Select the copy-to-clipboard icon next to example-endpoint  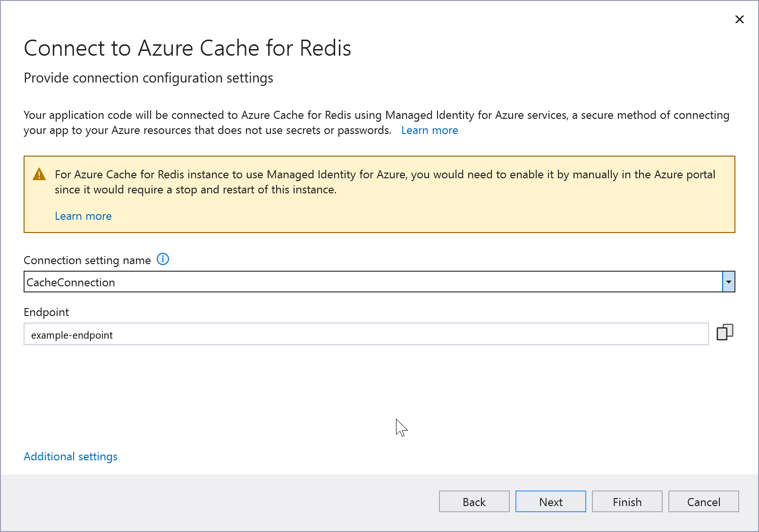(725, 333)
